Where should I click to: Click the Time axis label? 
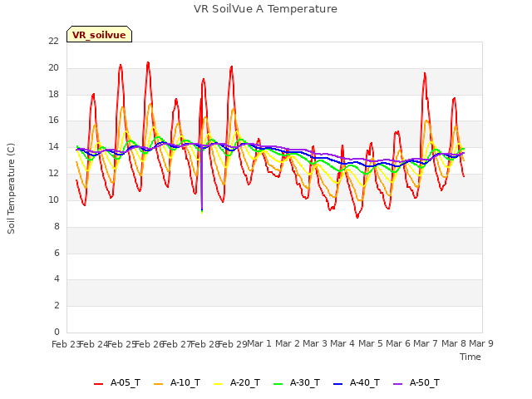(x=470, y=357)
